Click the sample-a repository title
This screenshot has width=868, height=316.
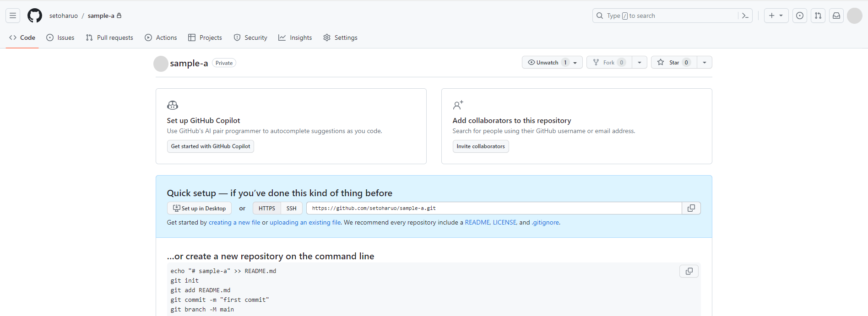[189, 63]
